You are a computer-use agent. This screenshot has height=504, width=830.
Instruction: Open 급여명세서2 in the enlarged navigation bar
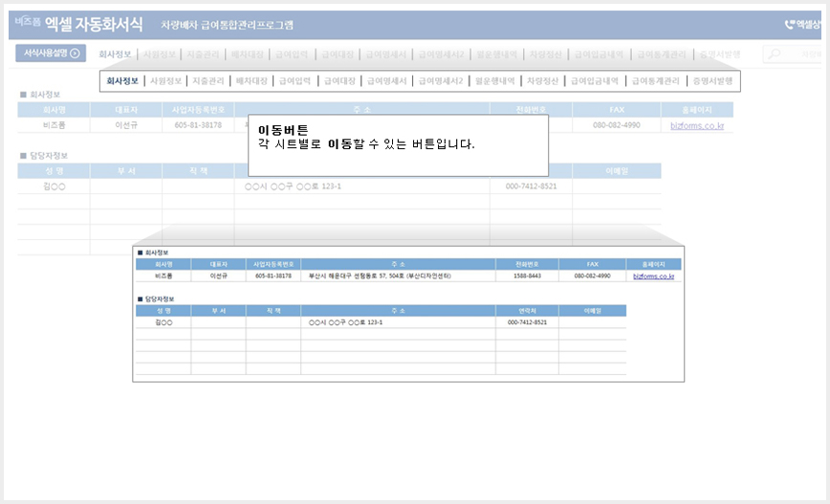(x=441, y=81)
